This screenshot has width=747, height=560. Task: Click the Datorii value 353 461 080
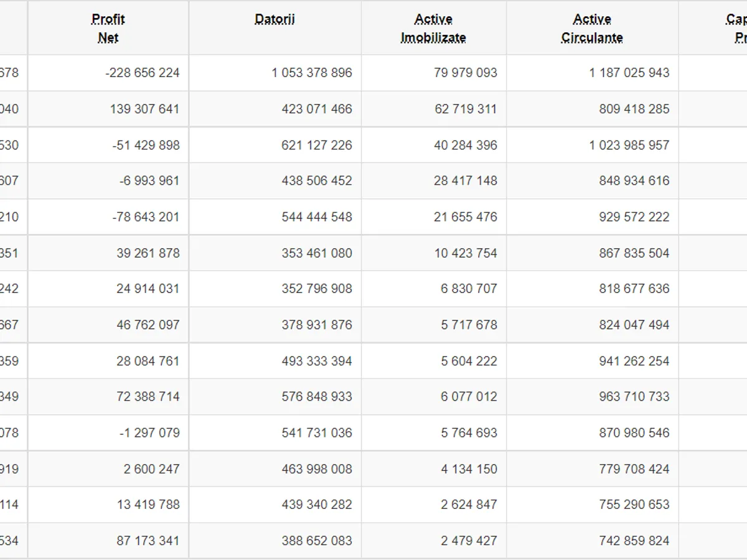(x=316, y=253)
